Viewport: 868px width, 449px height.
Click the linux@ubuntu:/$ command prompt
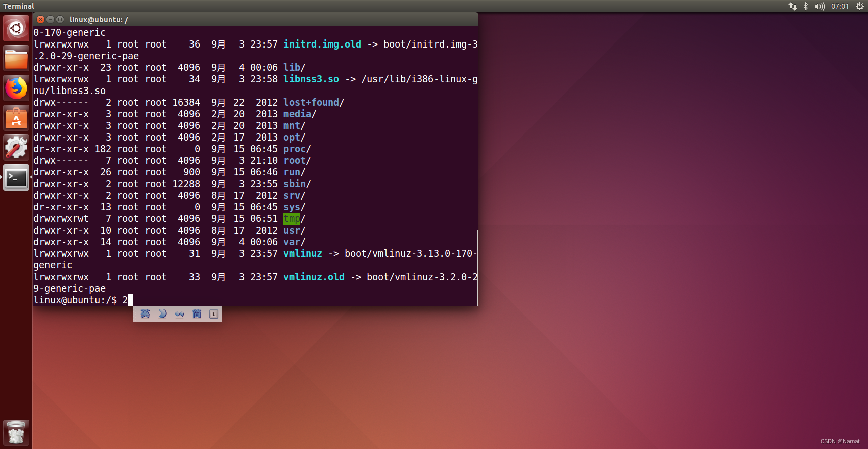[75, 300]
